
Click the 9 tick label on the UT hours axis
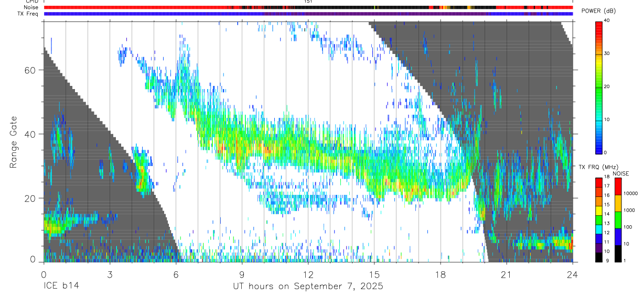pos(242,274)
